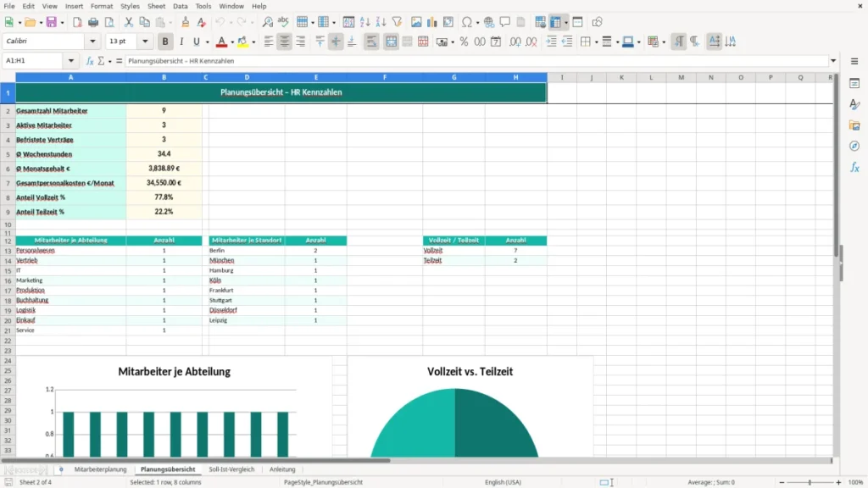Open the Open-file dropdown arrow

[x=41, y=23]
